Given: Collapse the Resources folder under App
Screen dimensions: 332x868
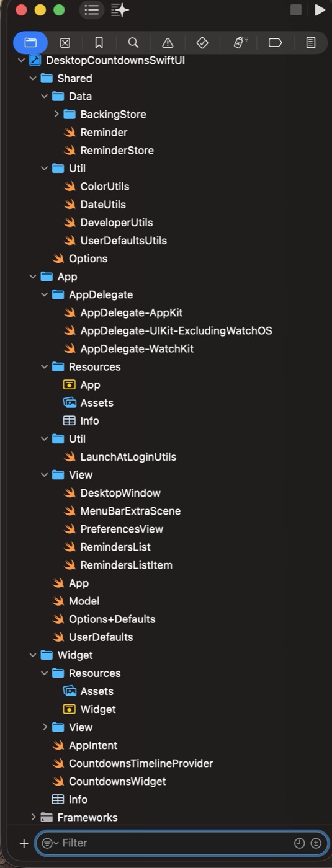Looking at the screenshot, I should (44, 366).
